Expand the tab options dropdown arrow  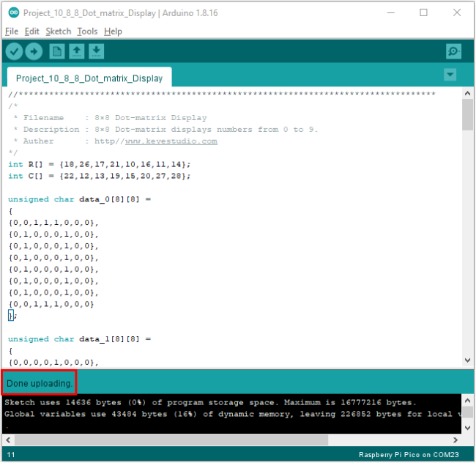click(450, 75)
